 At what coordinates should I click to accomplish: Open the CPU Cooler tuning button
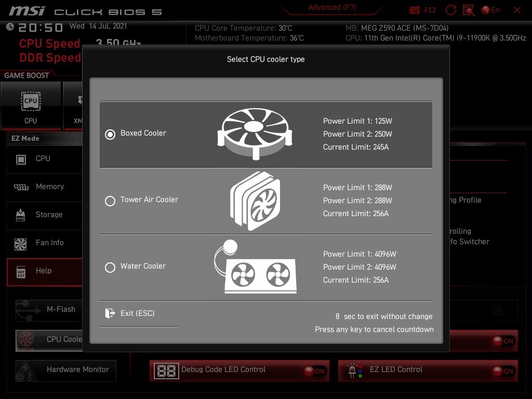click(x=49, y=340)
